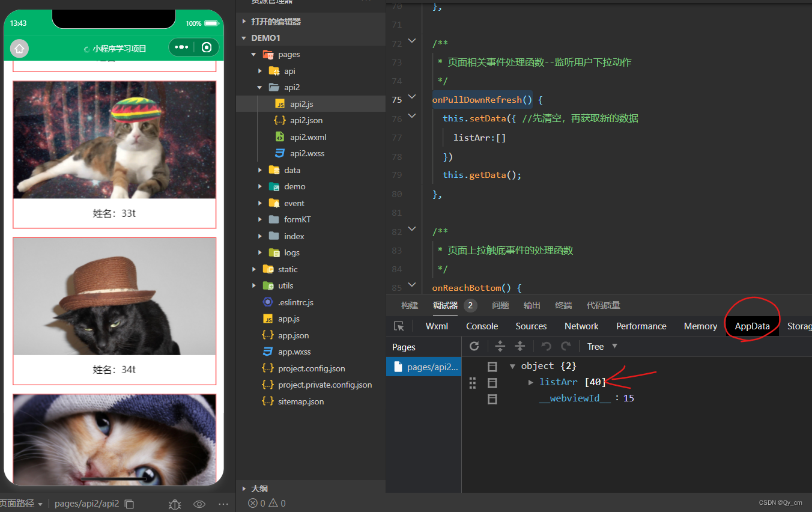
Task: Click the .eslintrc.js file icon
Action: 268,302
